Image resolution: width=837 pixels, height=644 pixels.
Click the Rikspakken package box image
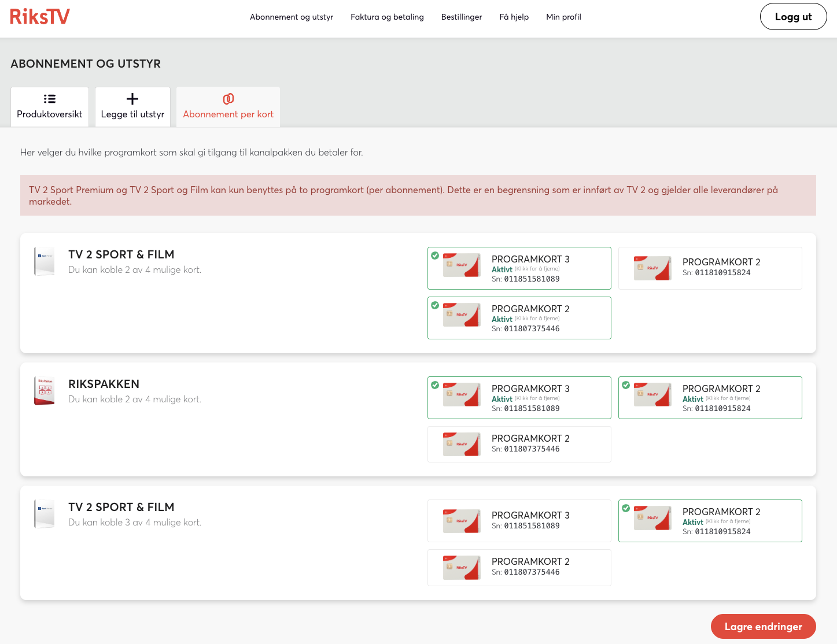tap(45, 391)
